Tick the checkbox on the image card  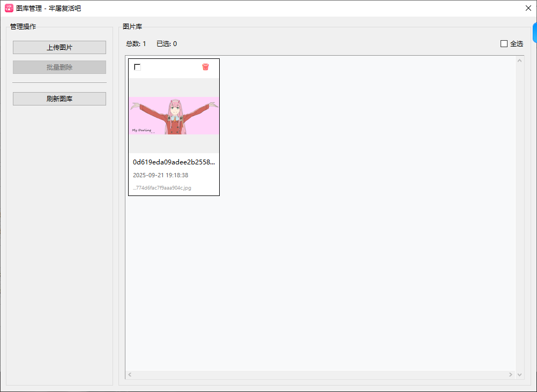pyautogui.click(x=137, y=67)
